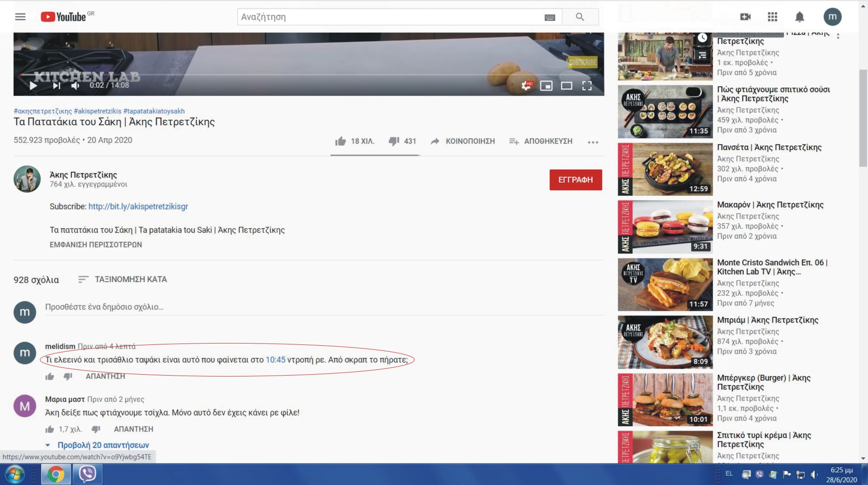Screen dimensions: 868x485
Task: Add the pizza video to queue
Action: coord(702,55)
